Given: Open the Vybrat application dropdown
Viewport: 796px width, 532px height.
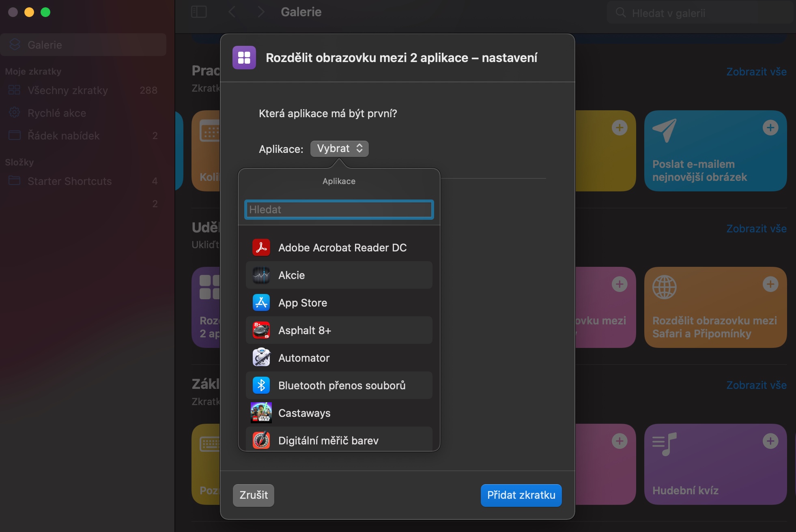Looking at the screenshot, I should point(339,149).
